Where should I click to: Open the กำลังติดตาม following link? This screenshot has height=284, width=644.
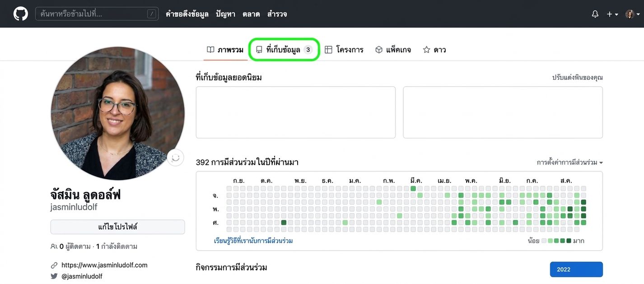[x=117, y=247]
